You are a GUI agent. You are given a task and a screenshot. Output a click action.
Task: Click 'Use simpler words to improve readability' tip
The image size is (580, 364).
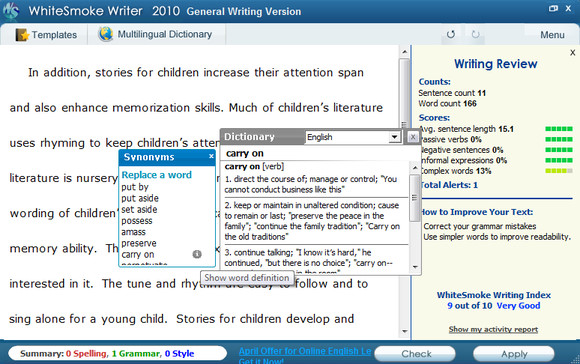pyautogui.click(x=497, y=237)
